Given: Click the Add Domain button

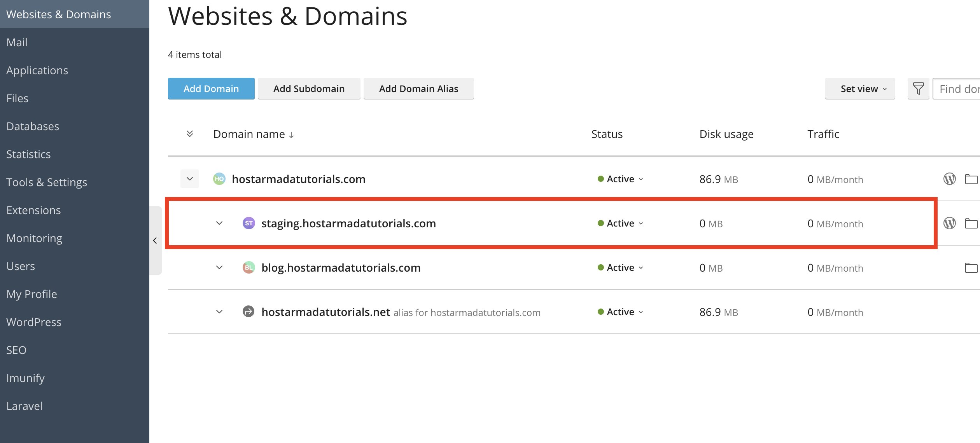Looking at the screenshot, I should (x=211, y=89).
